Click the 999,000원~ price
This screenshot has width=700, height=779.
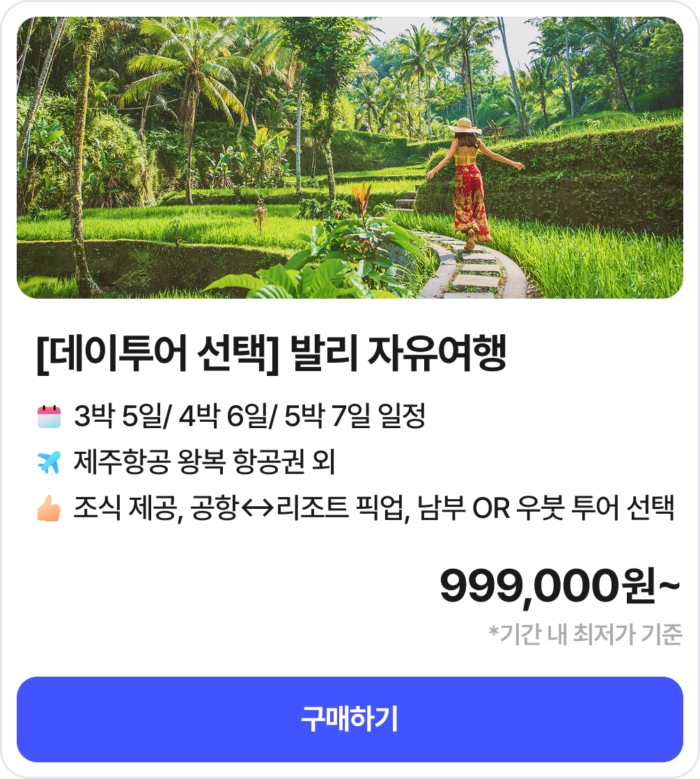(x=560, y=586)
